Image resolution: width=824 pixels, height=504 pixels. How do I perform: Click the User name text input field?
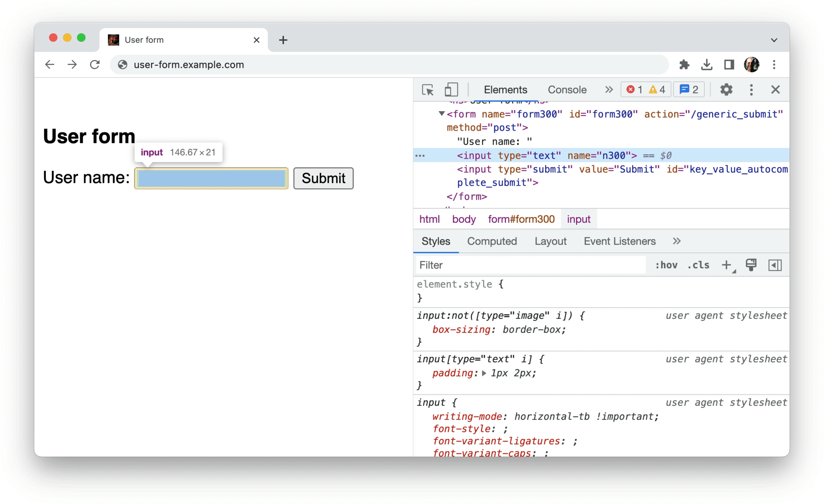(x=211, y=178)
